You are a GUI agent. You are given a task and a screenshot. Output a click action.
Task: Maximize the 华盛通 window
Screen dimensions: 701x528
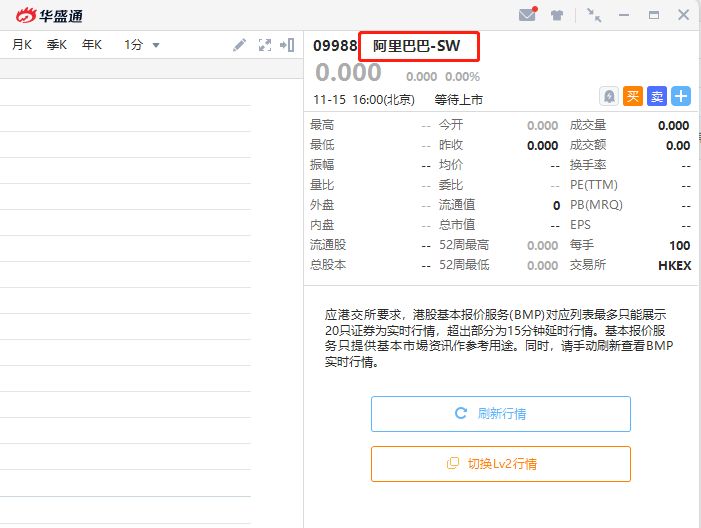[x=654, y=15]
